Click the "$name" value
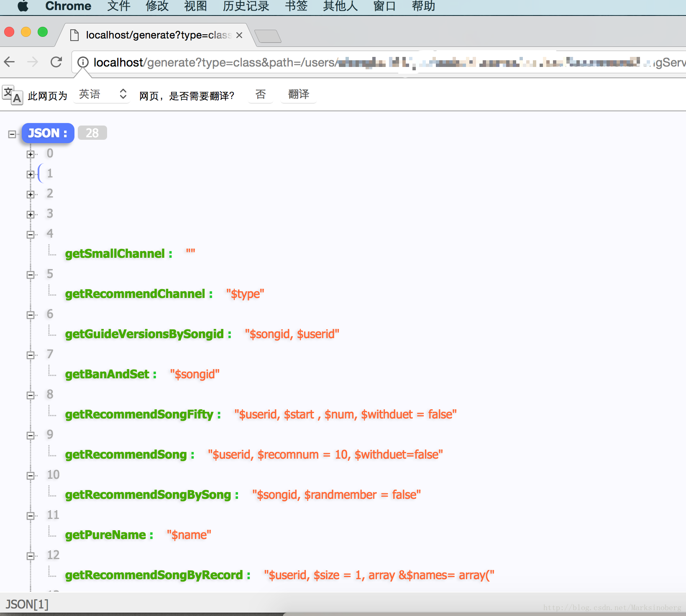 click(189, 535)
